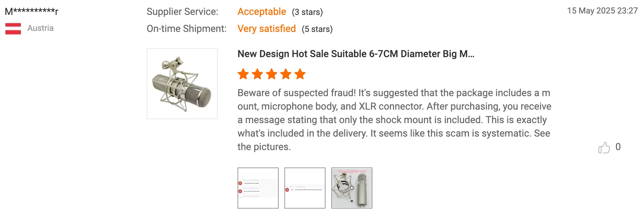The image size is (644, 215).
Task: Click the Acceptable supplier service rating
Action: (262, 12)
